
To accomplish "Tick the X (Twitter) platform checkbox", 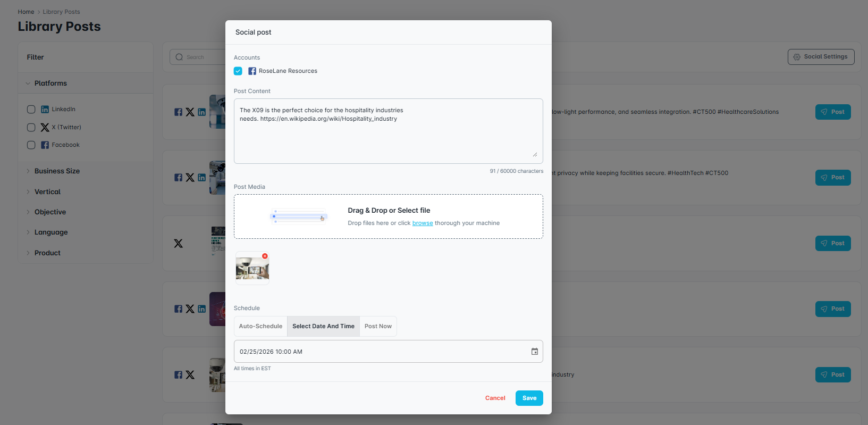I will pos(31,128).
